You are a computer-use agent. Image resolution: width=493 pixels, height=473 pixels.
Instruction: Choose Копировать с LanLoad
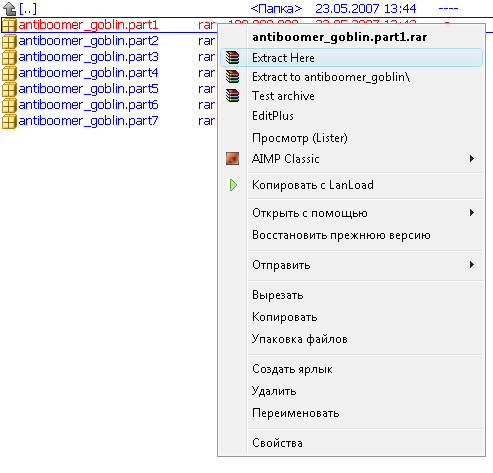tap(351, 185)
